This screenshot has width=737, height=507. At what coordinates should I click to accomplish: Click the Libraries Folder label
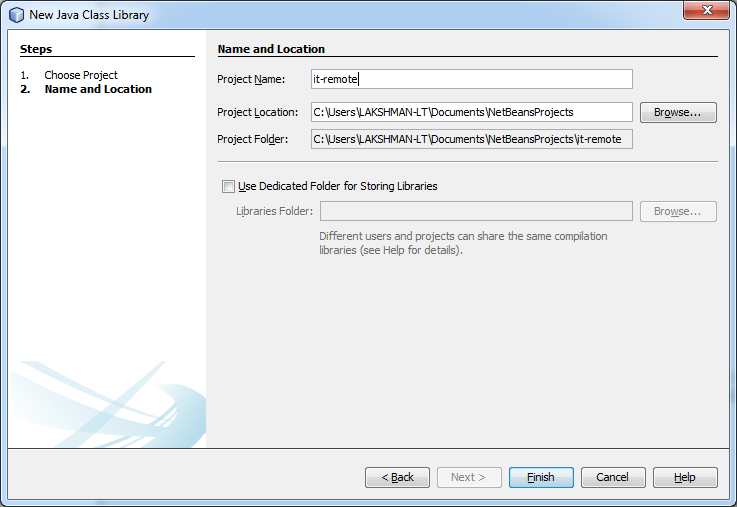(x=274, y=211)
